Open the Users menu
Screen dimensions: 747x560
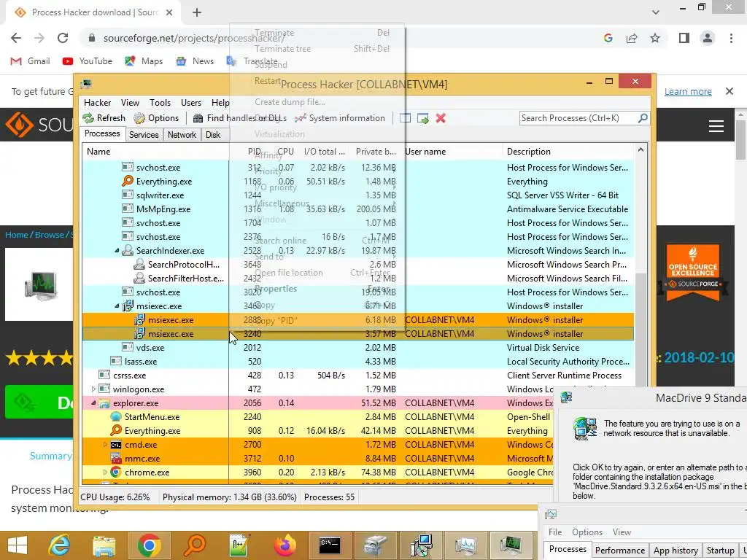[191, 103]
